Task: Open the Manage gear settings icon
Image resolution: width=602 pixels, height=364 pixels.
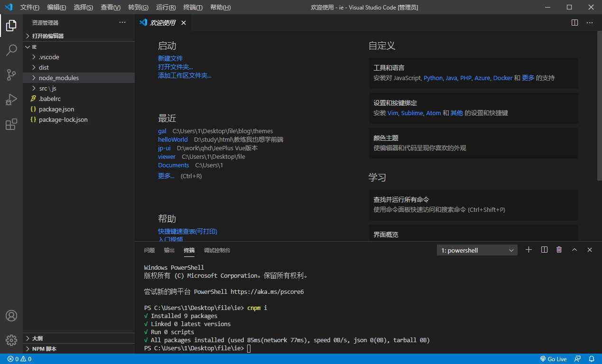Action: point(11,340)
